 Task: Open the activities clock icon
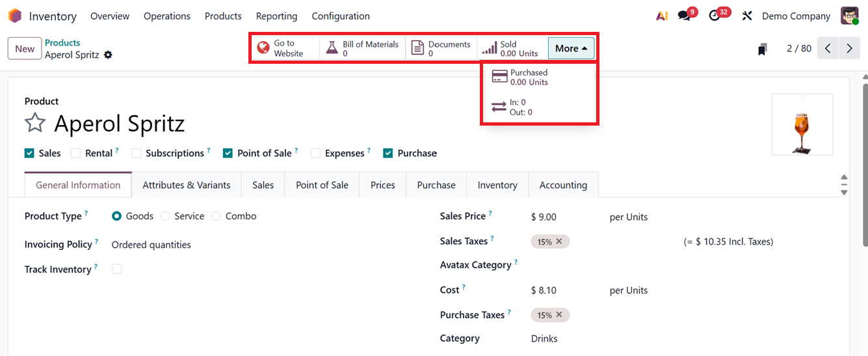pyautogui.click(x=715, y=16)
